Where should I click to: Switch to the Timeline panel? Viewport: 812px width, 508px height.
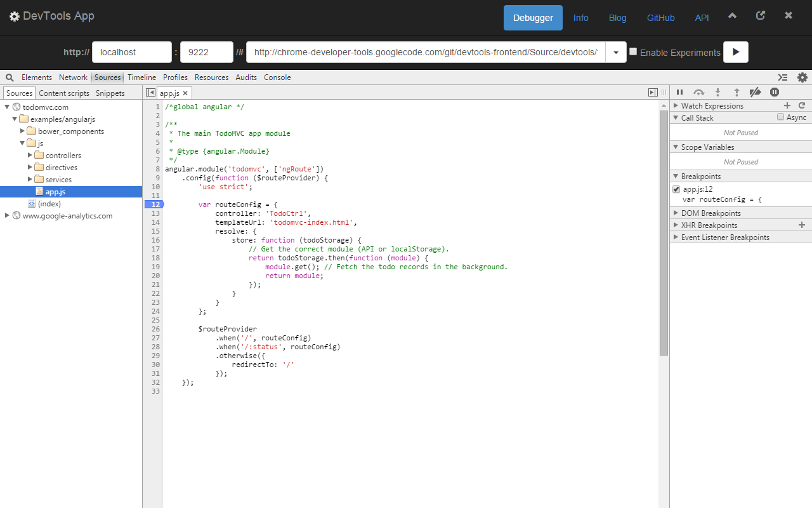pos(141,77)
